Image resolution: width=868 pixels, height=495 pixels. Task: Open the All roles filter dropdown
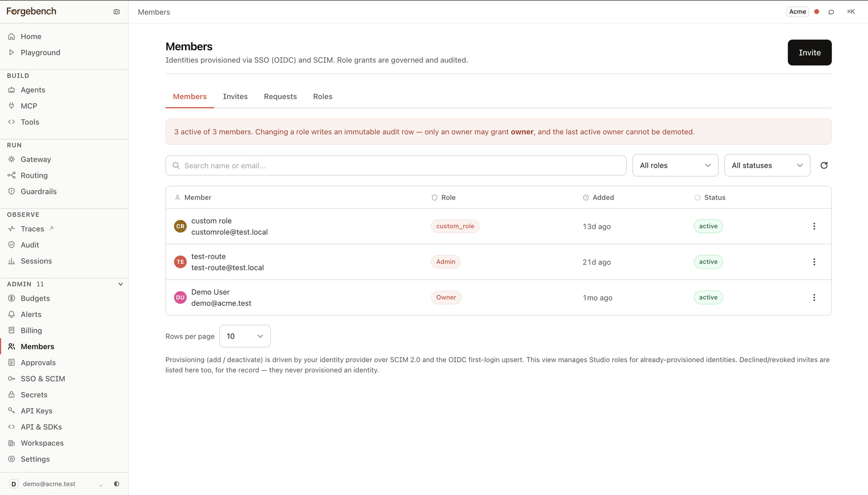click(675, 165)
